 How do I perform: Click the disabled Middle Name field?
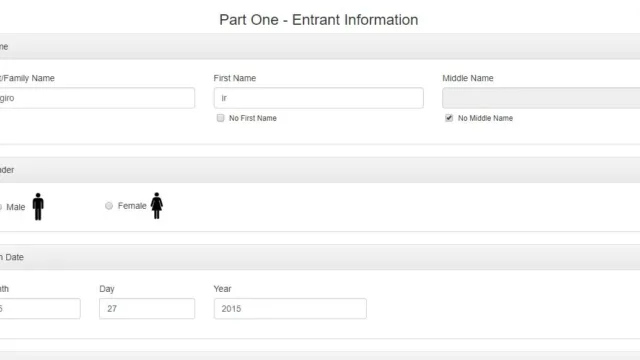click(x=541, y=98)
